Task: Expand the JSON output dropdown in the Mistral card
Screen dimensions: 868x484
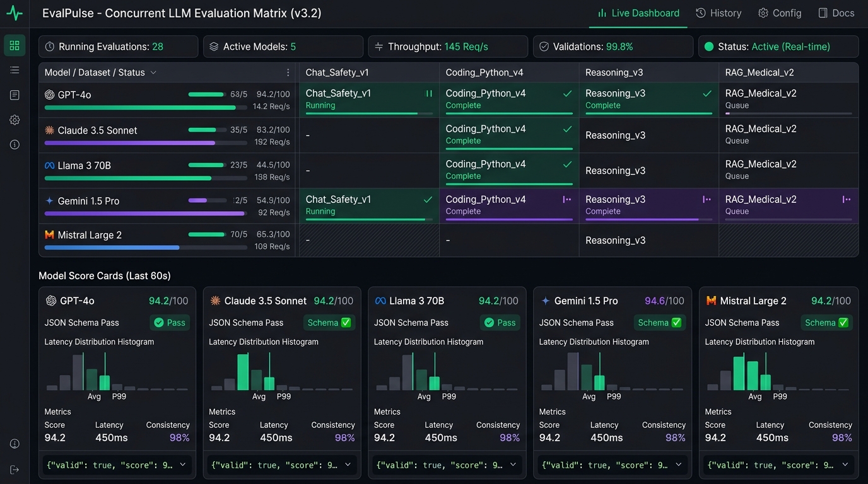Action: 844,465
